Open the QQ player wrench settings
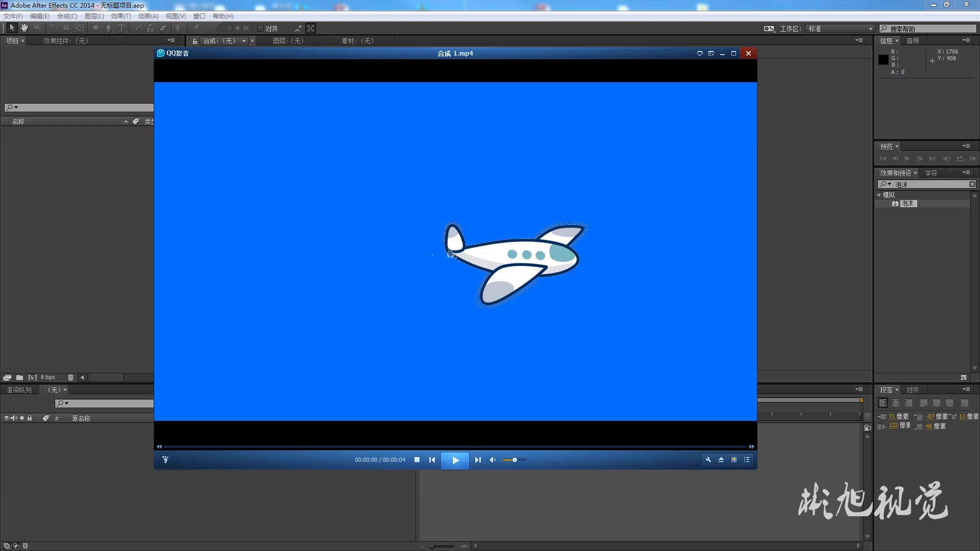The height and width of the screenshot is (551, 980). [708, 460]
